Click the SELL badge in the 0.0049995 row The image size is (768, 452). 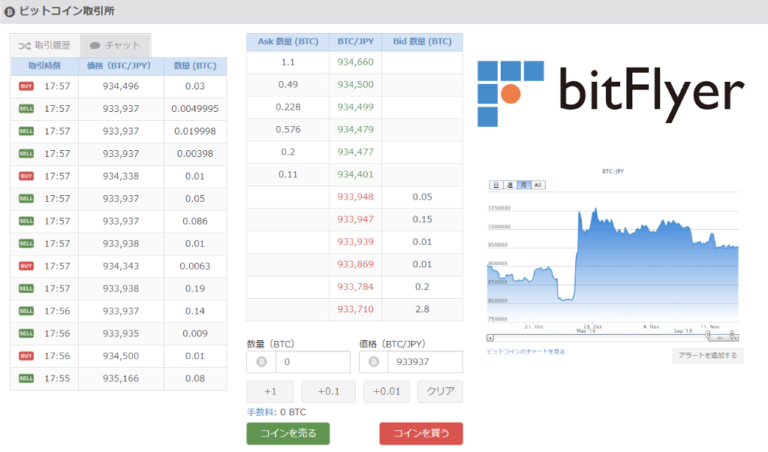26,109
